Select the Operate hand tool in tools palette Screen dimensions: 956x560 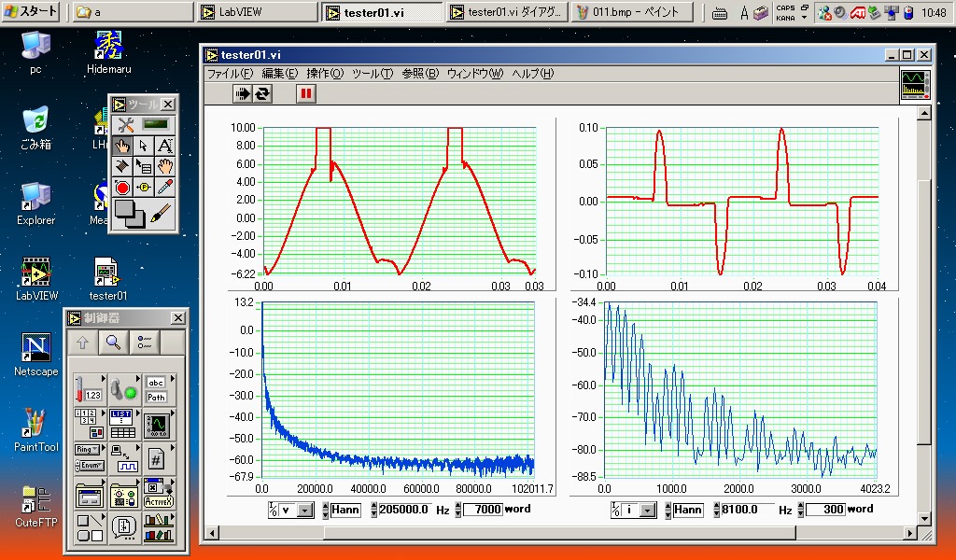122,146
